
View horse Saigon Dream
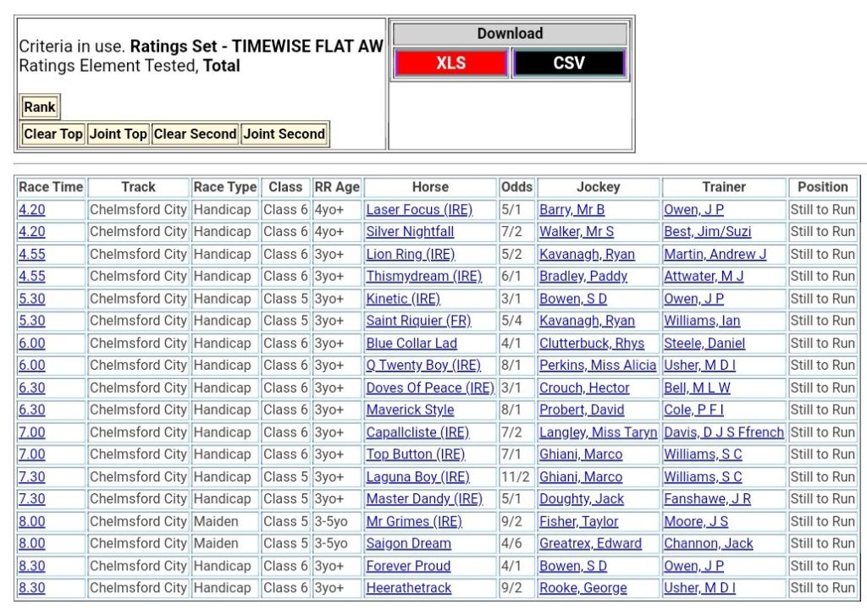tap(408, 543)
